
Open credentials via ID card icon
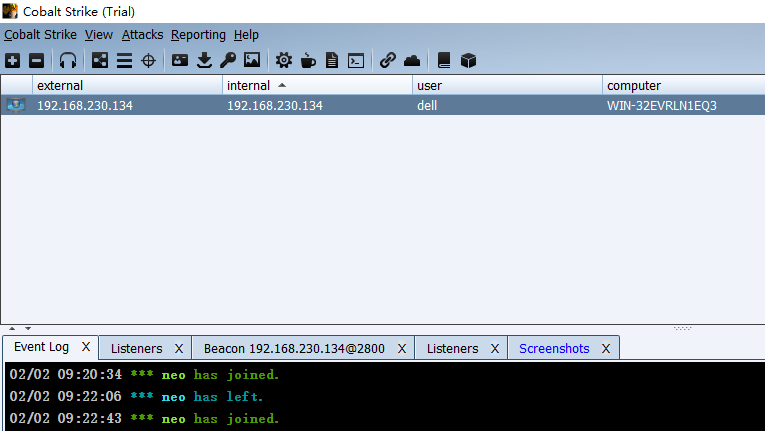(180, 61)
